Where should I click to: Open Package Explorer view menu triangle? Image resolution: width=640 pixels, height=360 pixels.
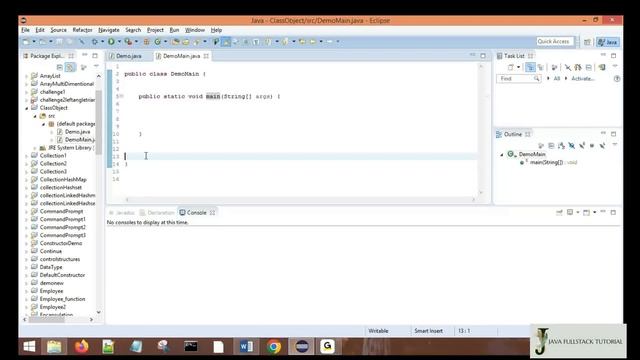click(96, 66)
